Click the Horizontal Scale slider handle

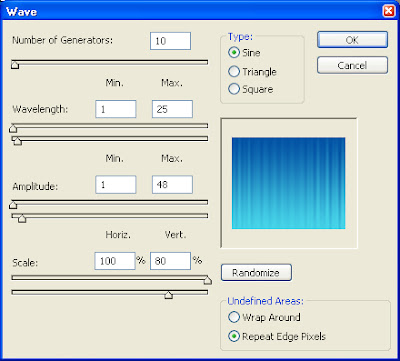tap(208, 280)
